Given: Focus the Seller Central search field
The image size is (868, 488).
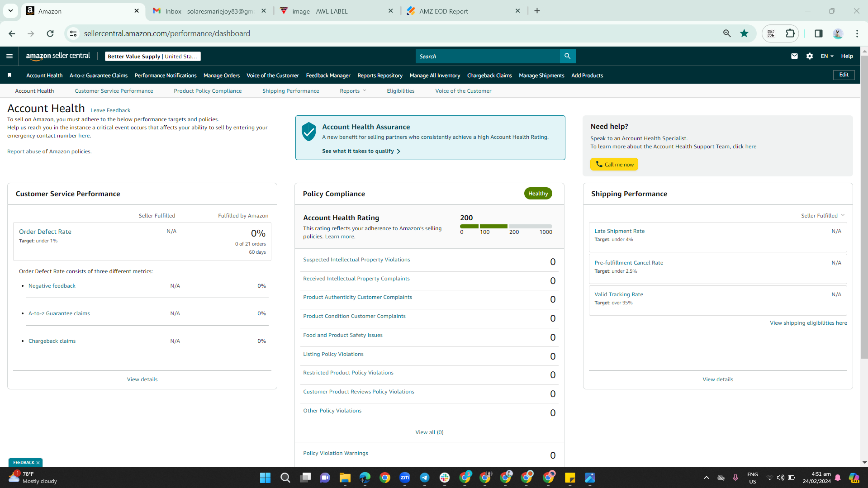Looking at the screenshot, I should tap(488, 56).
